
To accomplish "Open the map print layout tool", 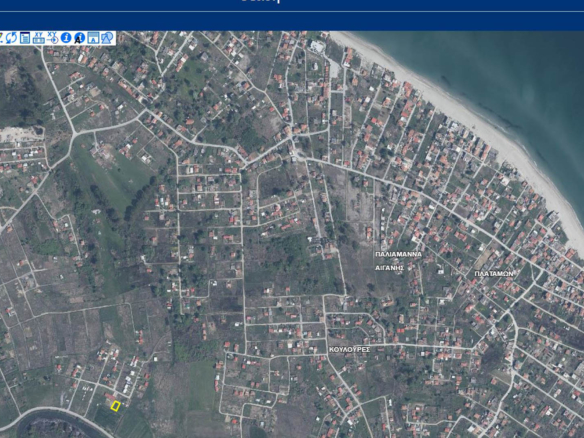I will tap(93, 38).
